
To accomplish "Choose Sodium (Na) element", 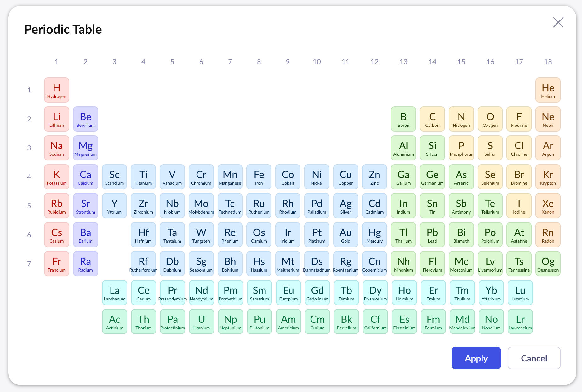I will [57, 148].
